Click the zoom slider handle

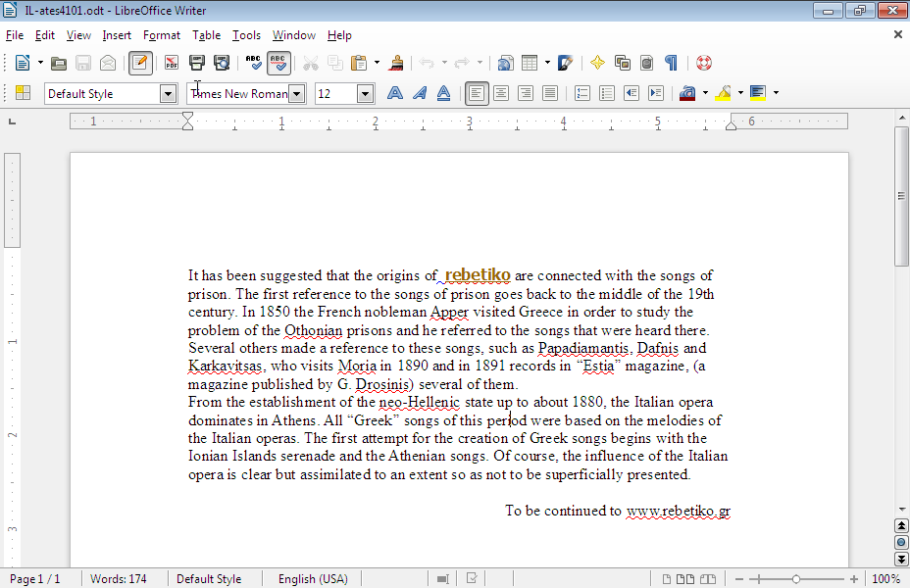tap(795, 579)
